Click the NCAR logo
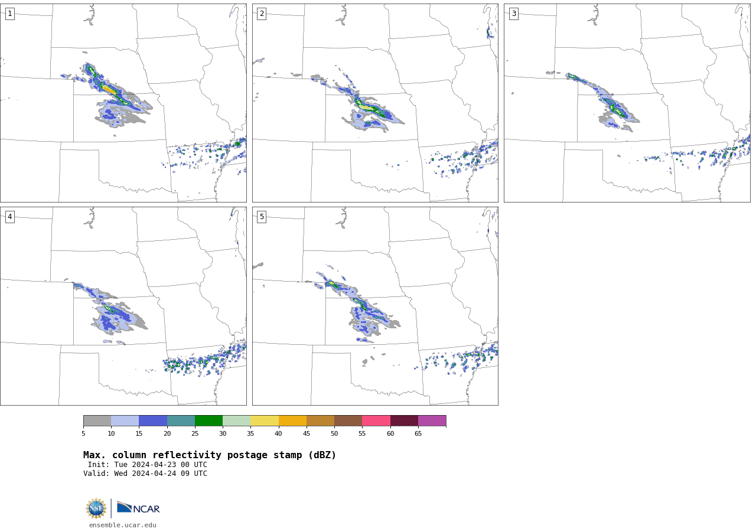This screenshot has width=756, height=532. click(x=138, y=508)
